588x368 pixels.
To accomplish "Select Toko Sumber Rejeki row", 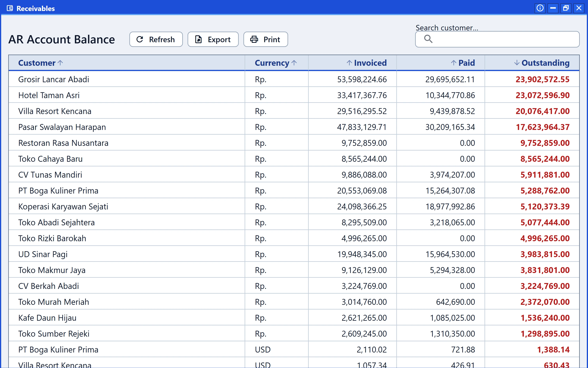I will click(x=294, y=334).
